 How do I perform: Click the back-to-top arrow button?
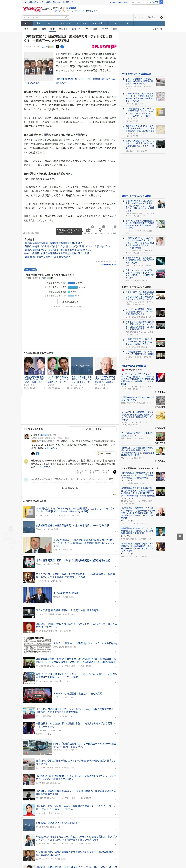point(180,537)
